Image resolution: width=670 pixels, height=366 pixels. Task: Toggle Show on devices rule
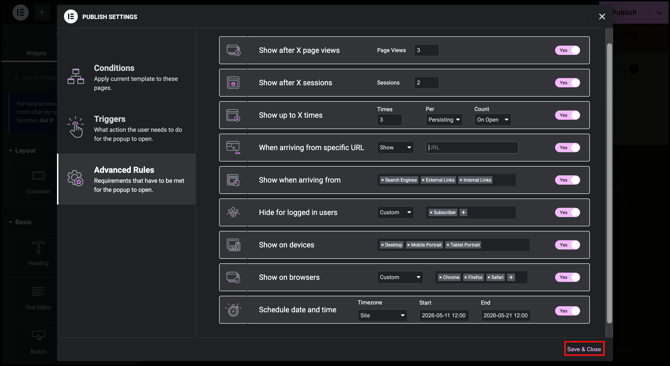point(567,245)
